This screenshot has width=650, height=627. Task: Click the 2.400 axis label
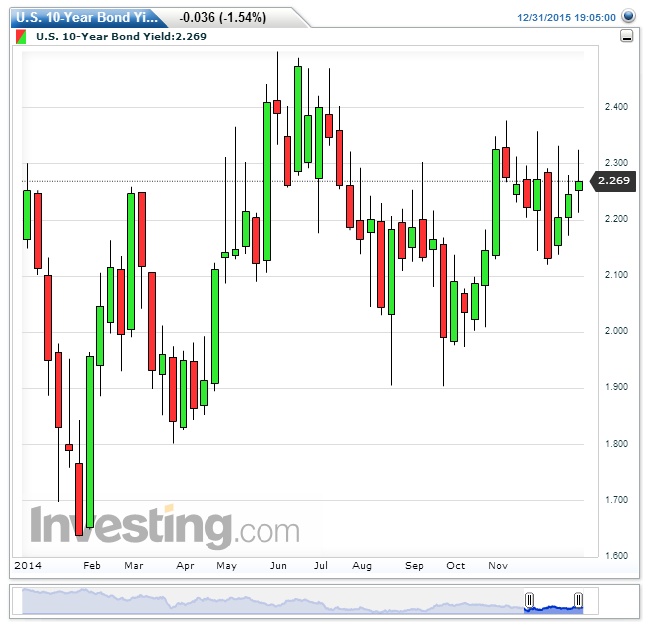[616, 107]
